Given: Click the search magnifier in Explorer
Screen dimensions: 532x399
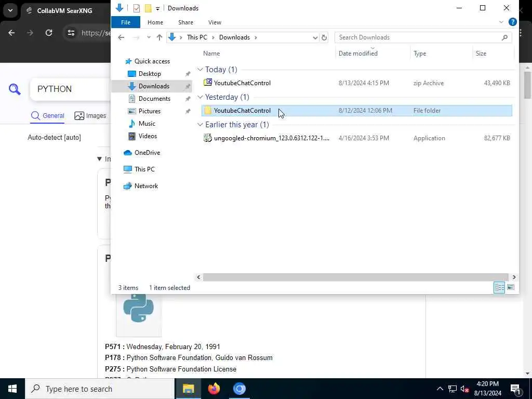Looking at the screenshot, I should [504, 37].
